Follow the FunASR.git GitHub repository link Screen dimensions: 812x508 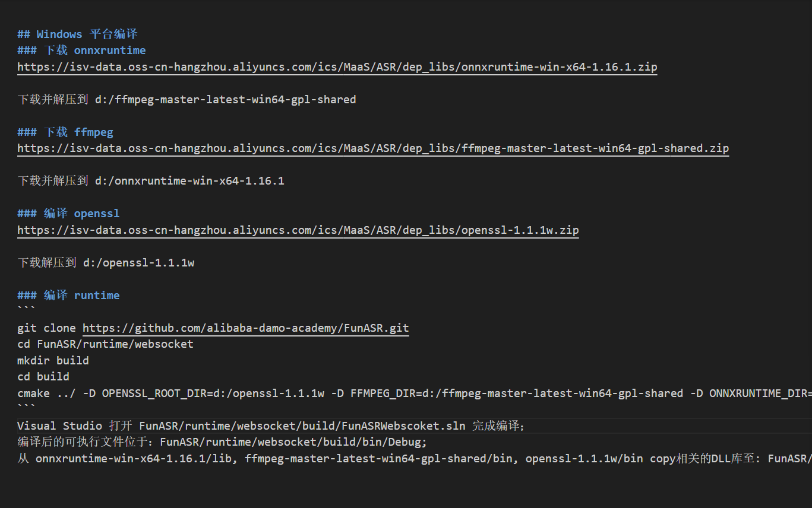[245, 328]
